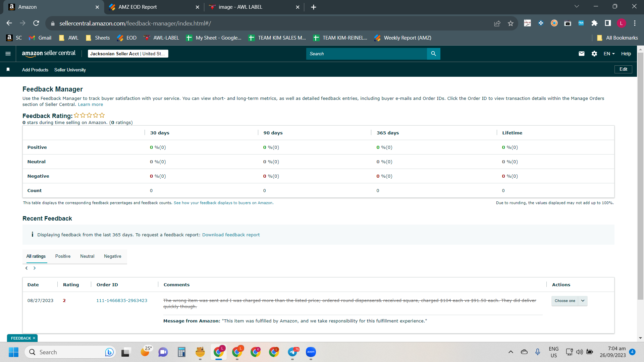Open the EOD bookmark
The height and width of the screenshot is (362, 644).
(126, 38)
